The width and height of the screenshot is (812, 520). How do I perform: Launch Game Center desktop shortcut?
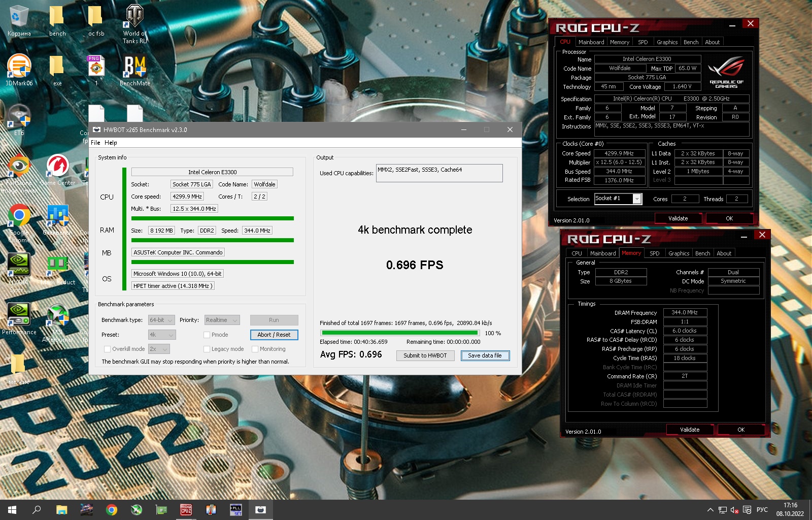click(x=57, y=170)
